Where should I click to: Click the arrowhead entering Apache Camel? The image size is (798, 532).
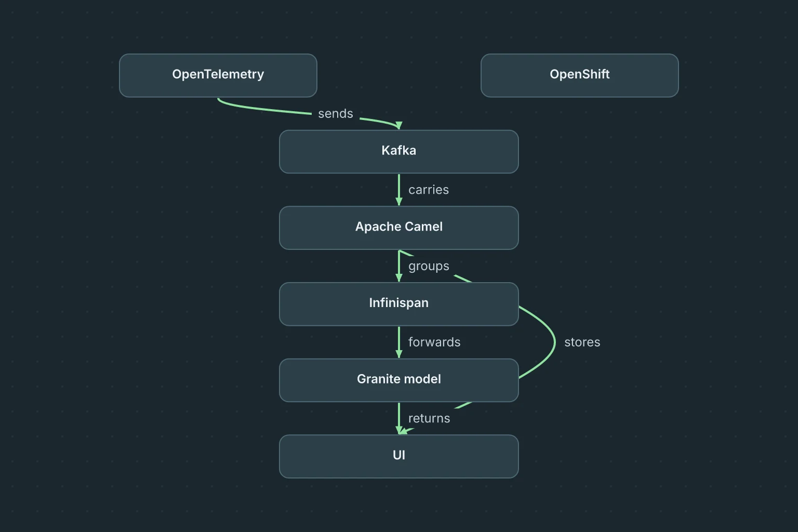[x=399, y=202]
